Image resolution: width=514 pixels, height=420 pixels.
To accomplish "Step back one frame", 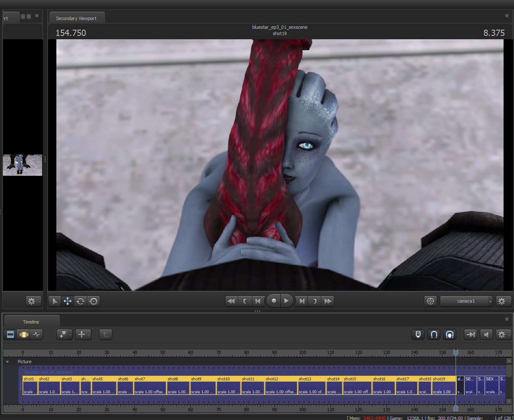I will pyautogui.click(x=258, y=301).
